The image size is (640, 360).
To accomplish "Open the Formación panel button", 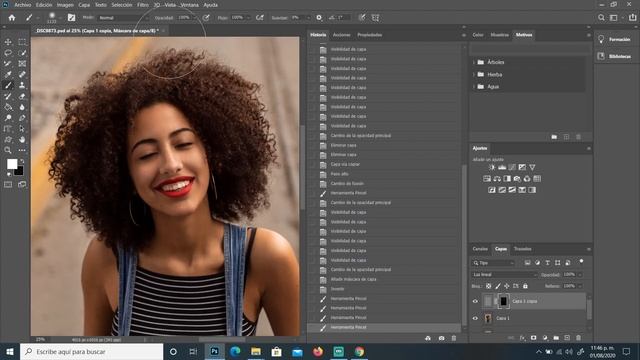I will [615, 40].
